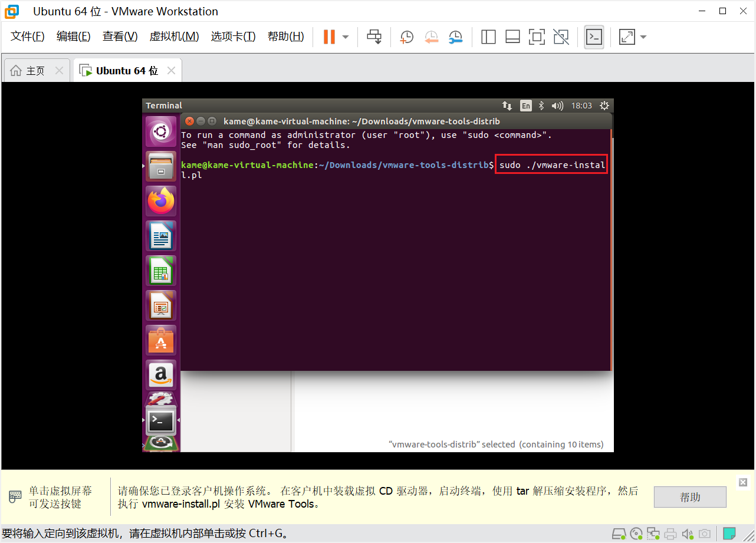Click the Terminal label in Ubuntu panel

click(x=164, y=106)
